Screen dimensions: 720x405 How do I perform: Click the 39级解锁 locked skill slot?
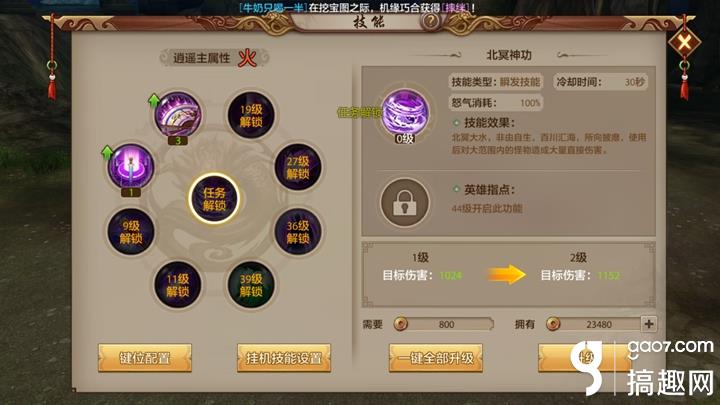(x=251, y=285)
